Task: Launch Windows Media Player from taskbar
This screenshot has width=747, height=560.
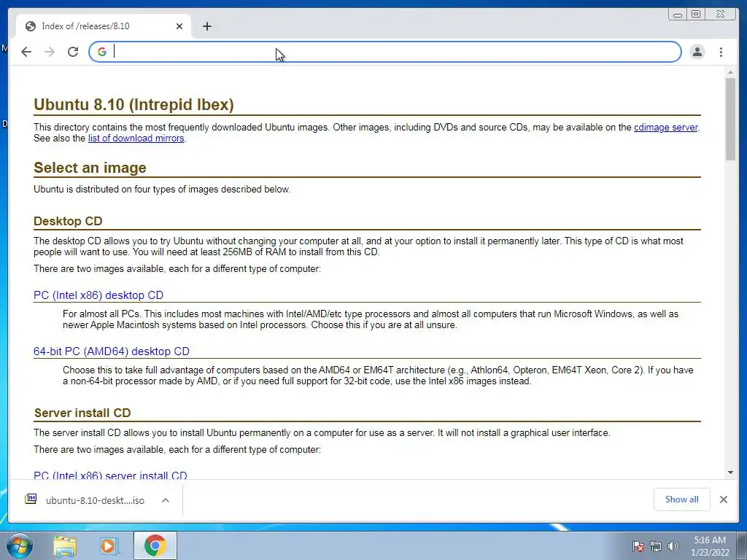Action: [109, 545]
